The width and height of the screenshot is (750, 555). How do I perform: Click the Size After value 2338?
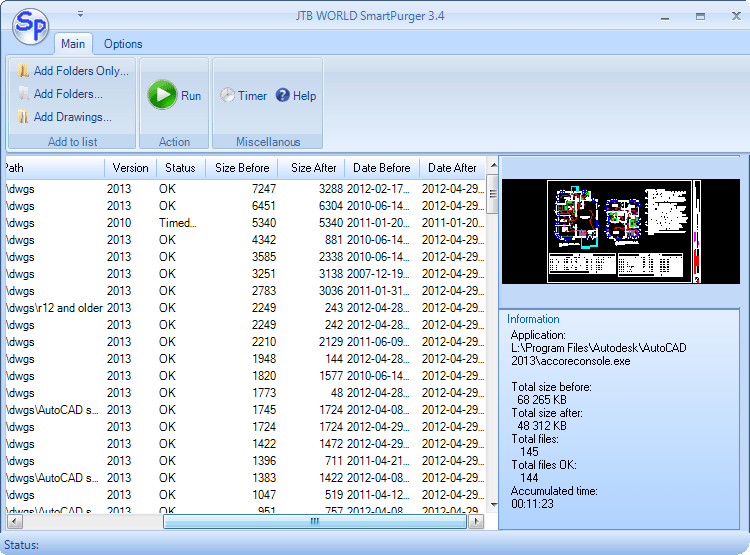click(331, 257)
